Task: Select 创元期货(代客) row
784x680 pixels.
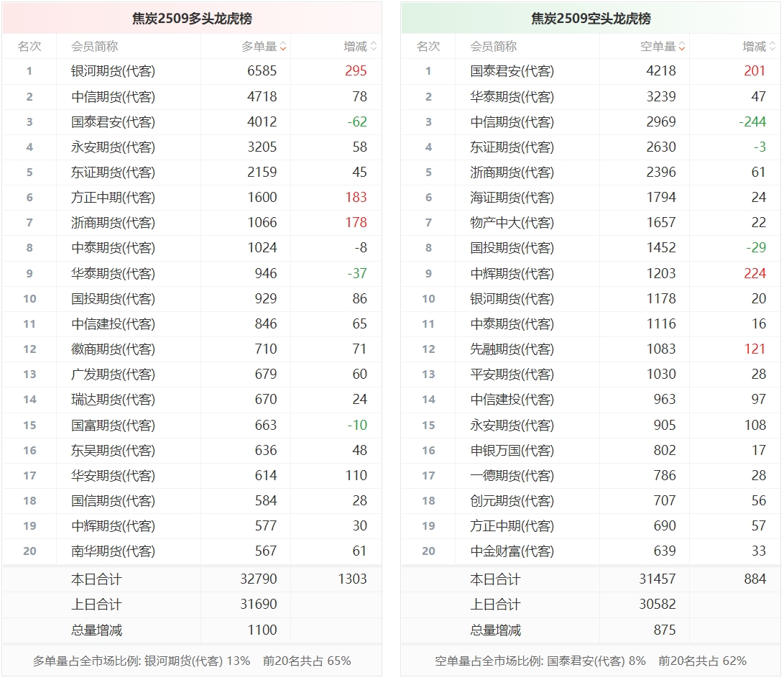Action: pyautogui.click(x=591, y=500)
